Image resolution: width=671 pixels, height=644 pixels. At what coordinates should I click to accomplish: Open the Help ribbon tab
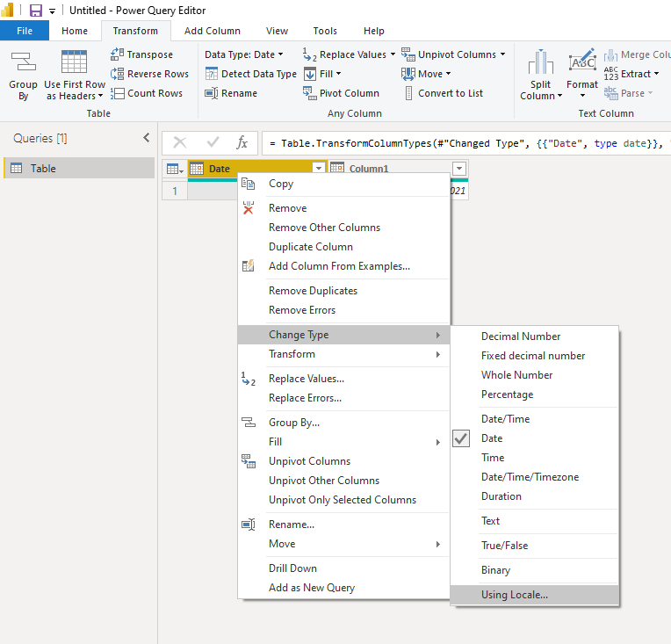(x=373, y=31)
